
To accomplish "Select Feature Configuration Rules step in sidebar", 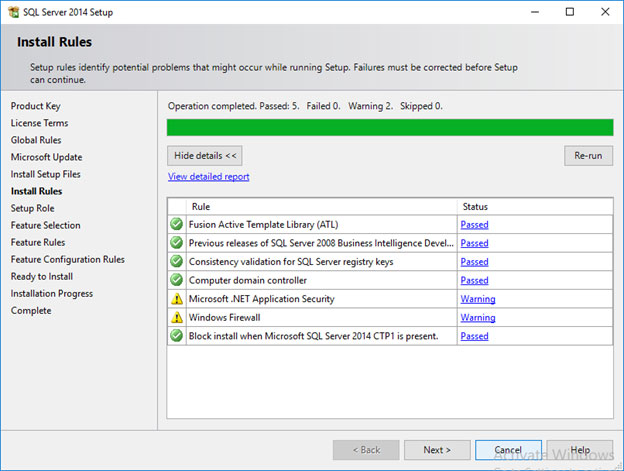I will coord(68,259).
